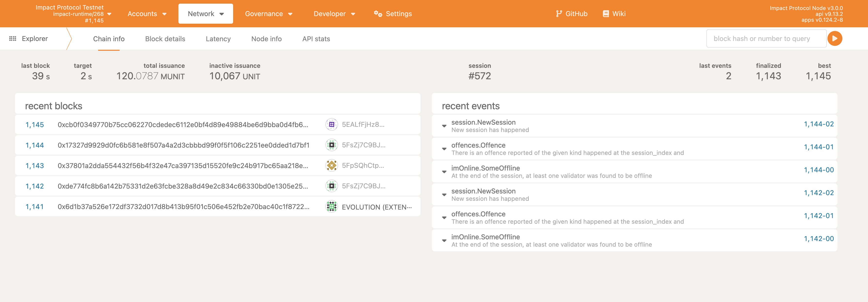Open the Wiki book link

point(614,14)
